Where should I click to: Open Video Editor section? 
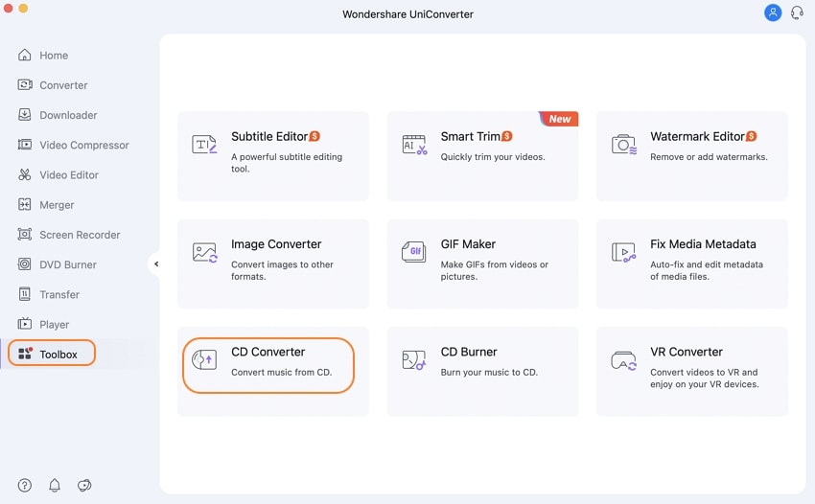[x=69, y=175]
